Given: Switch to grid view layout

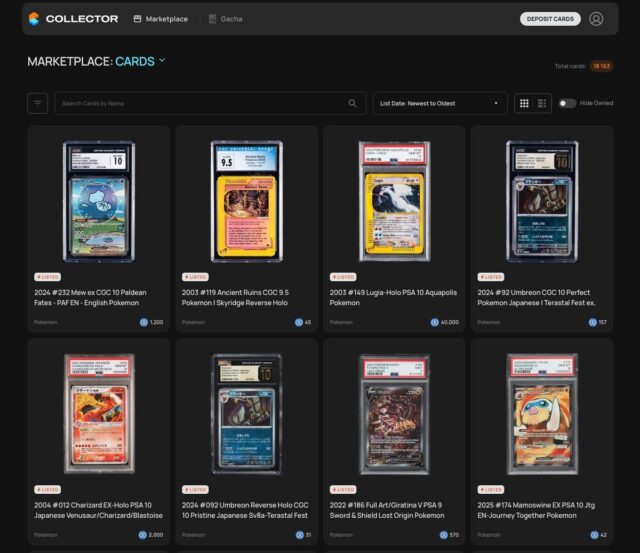Looking at the screenshot, I should coord(524,103).
